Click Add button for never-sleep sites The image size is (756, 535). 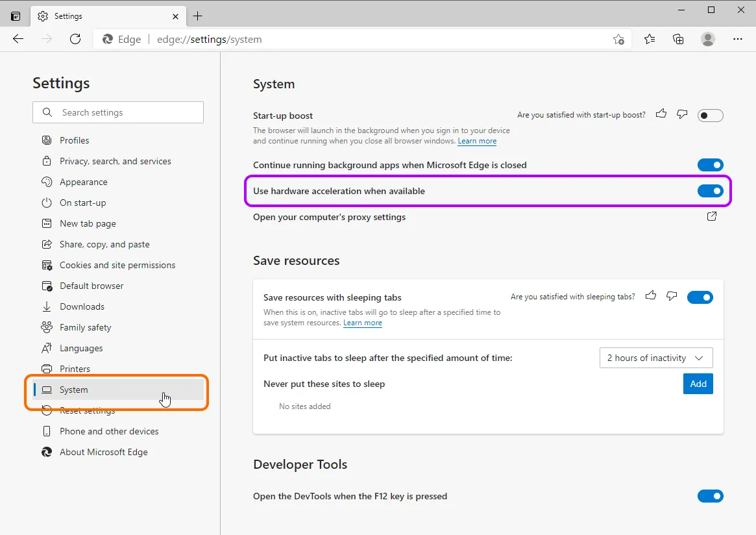[698, 384]
